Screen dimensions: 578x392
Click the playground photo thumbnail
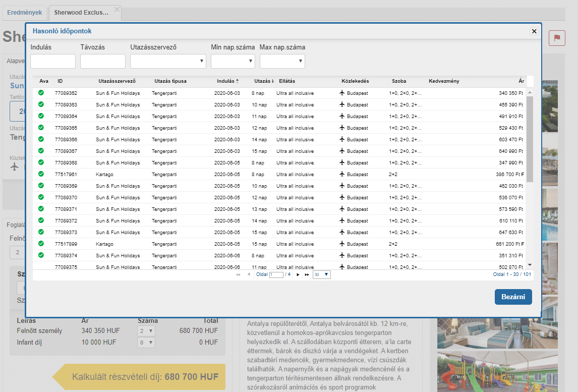497,372
